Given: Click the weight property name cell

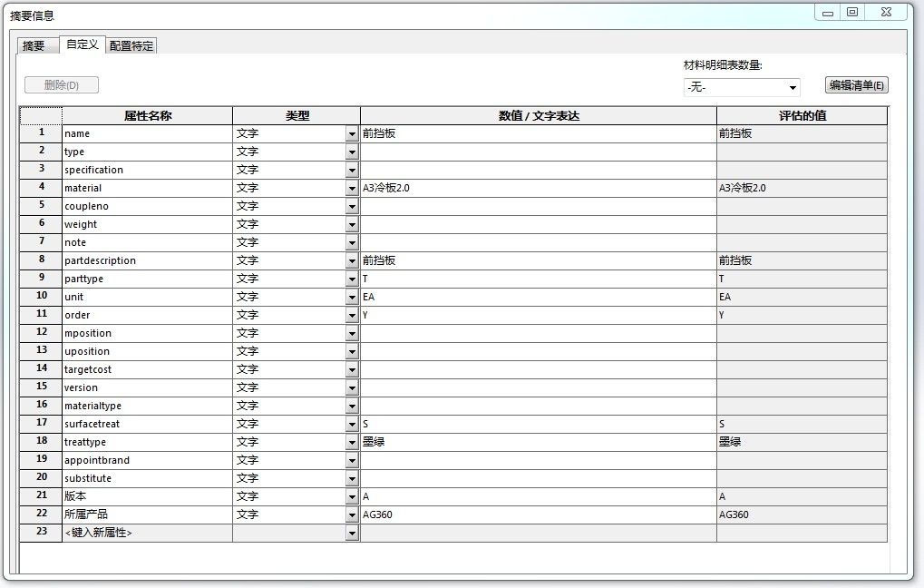Looking at the screenshot, I should [x=147, y=224].
